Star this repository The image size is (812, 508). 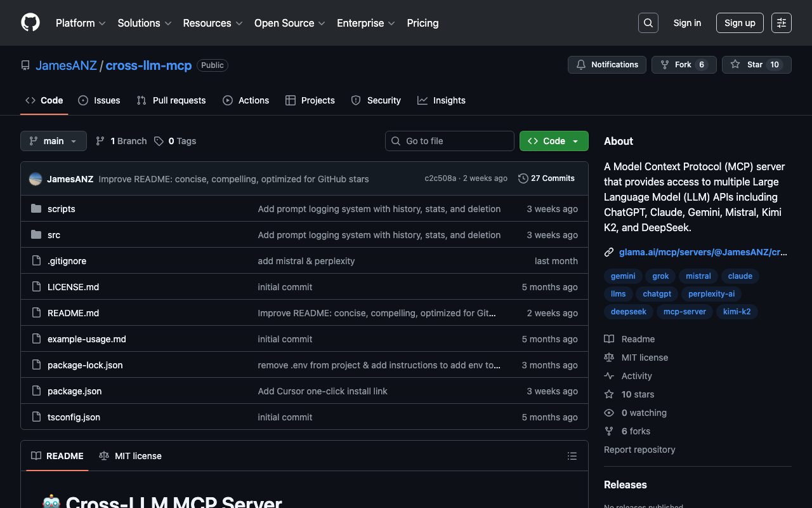click(x=756, y=65)
